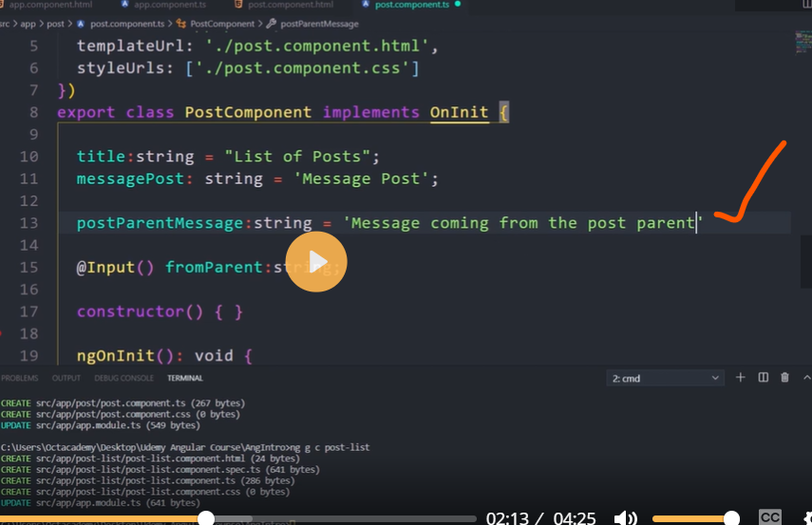Select the TERMINAL panel tab
Viewport: 812px width, 525px height.
click(185, 378)
